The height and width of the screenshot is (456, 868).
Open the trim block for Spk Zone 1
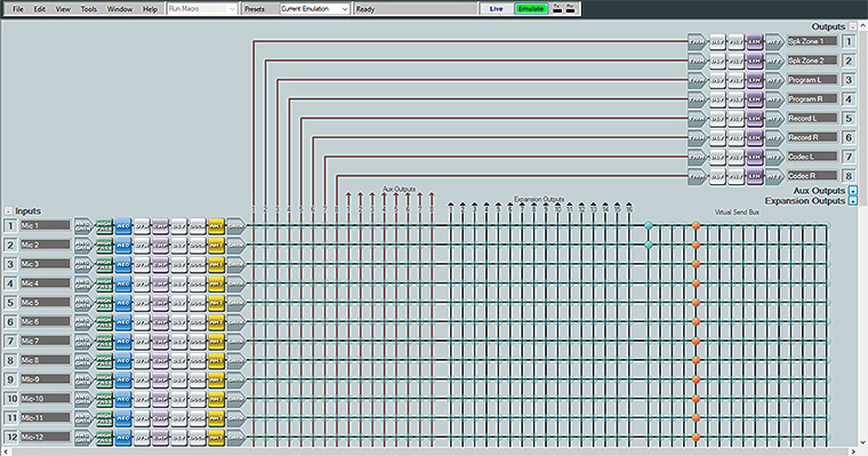pos(697,41)
